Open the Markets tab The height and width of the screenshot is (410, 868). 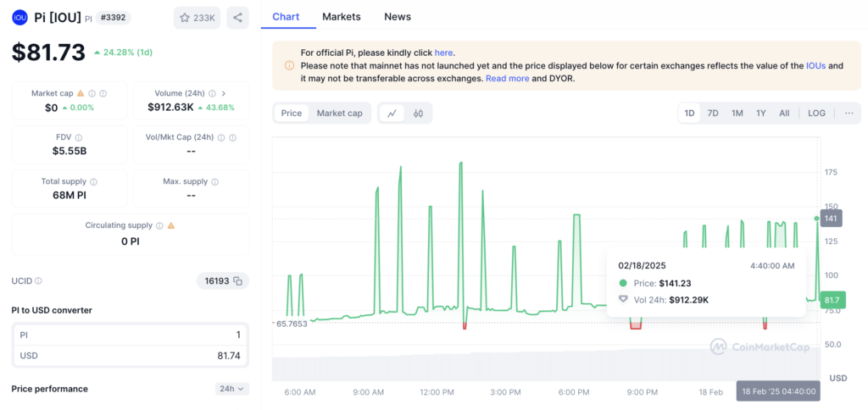pyautogui.click(x=342, y=17)
